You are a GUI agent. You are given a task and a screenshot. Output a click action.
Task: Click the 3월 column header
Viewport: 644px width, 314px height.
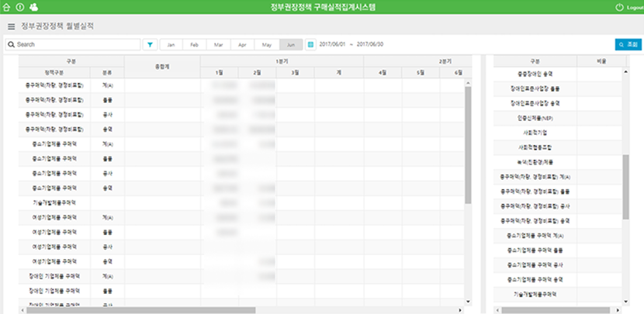296,73
